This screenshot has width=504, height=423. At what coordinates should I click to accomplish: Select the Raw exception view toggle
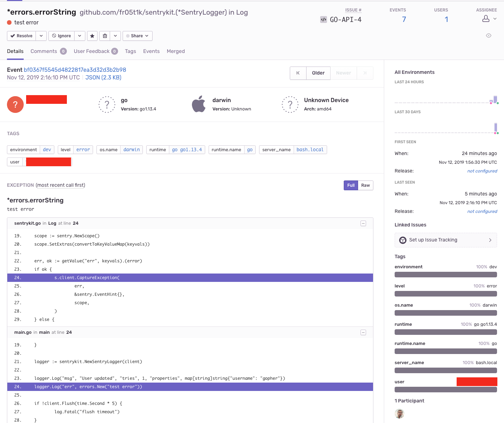[x=365, y=185]
